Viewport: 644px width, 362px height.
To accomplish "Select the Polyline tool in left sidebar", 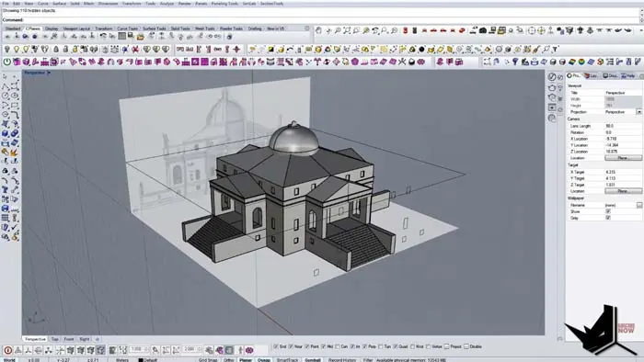I will click(6, 86).
